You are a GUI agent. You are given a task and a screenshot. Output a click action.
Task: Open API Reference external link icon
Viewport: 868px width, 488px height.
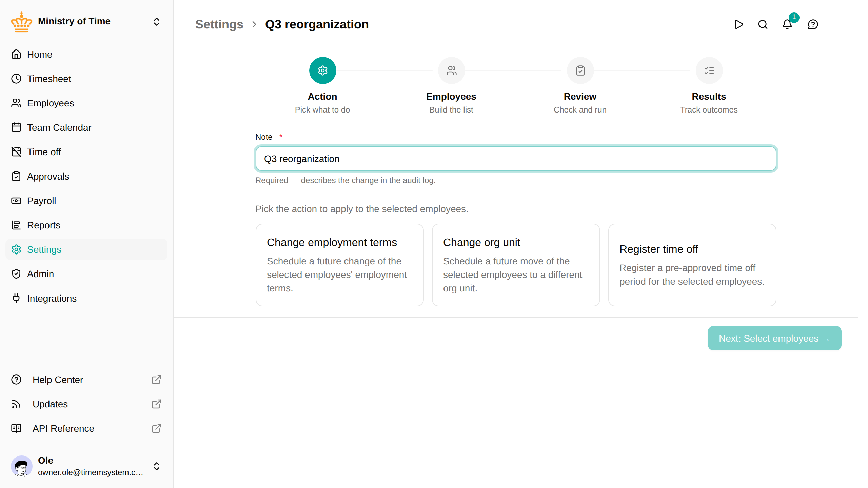(156, 428)
